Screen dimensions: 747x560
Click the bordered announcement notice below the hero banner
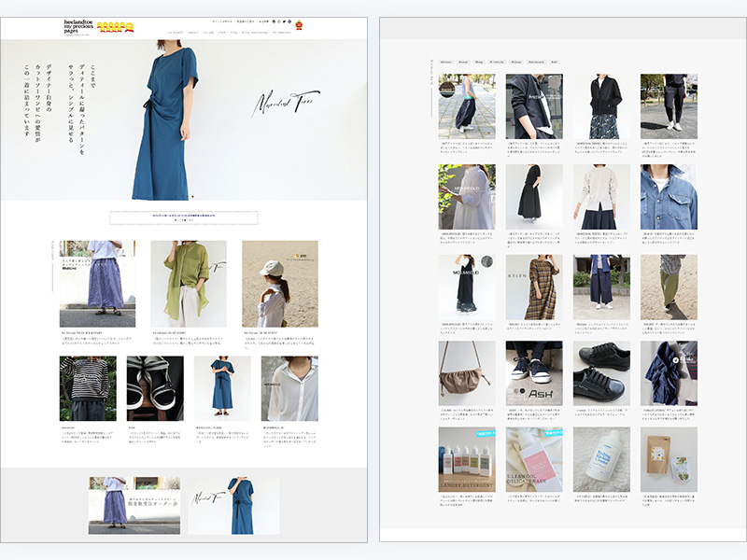pyautogui.click(x=184, y=217)
